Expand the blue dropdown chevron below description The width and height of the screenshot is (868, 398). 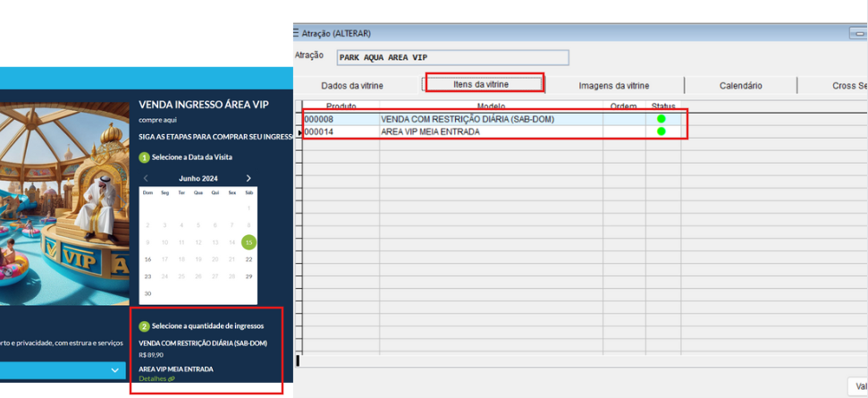click(115, 369)
